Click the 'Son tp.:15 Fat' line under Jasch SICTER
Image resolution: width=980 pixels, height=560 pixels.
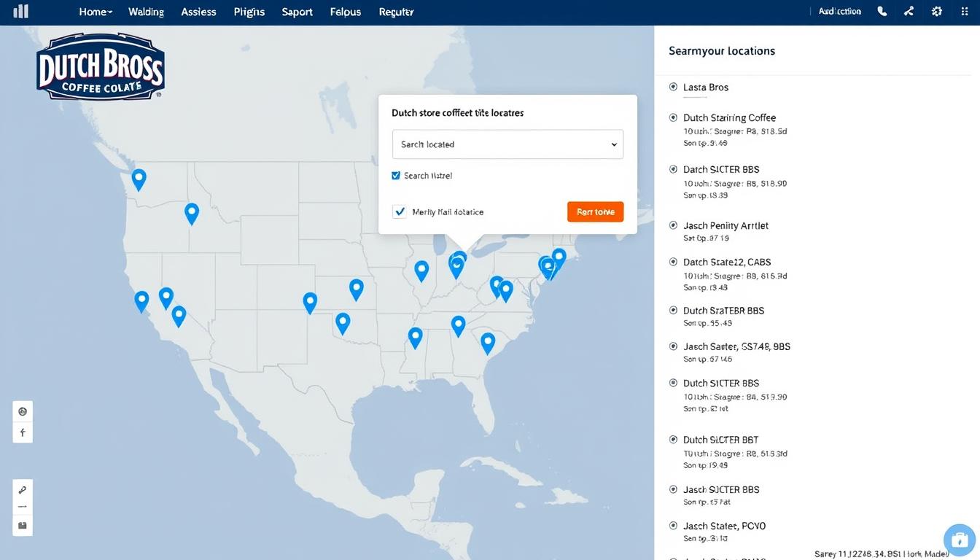tap(707, 502)
